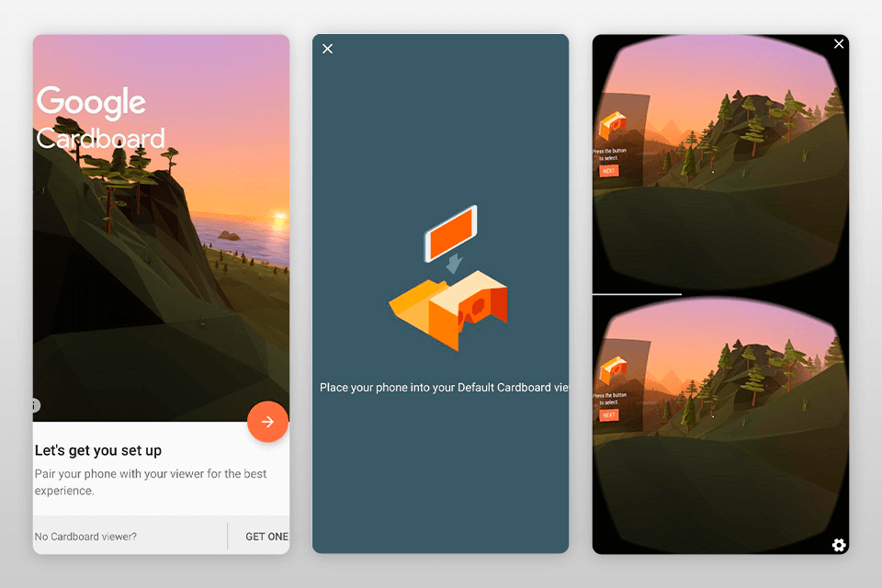
Task: Open the VR settings with the gear icon
Action: pyautogui.click(x=839, y=545)
